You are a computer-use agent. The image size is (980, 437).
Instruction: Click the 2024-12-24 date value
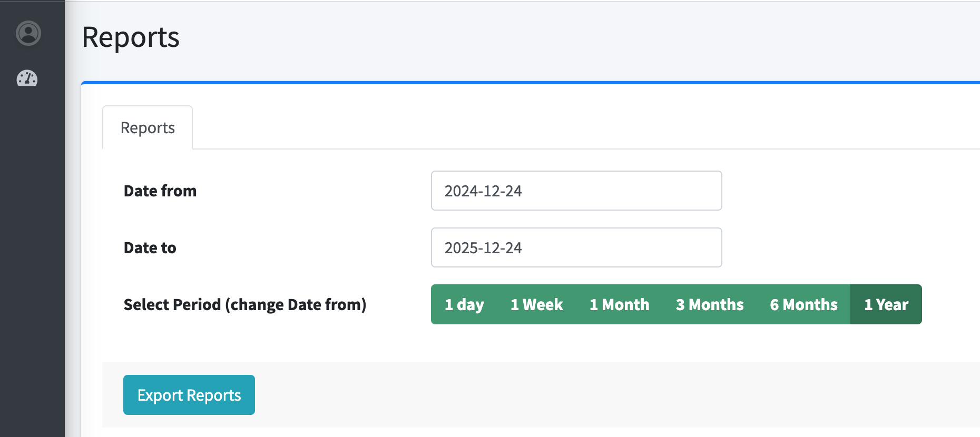[483, 191]
